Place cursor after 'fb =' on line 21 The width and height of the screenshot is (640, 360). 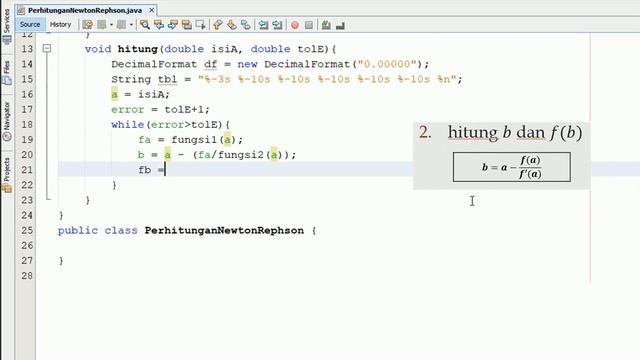point(166,170)
